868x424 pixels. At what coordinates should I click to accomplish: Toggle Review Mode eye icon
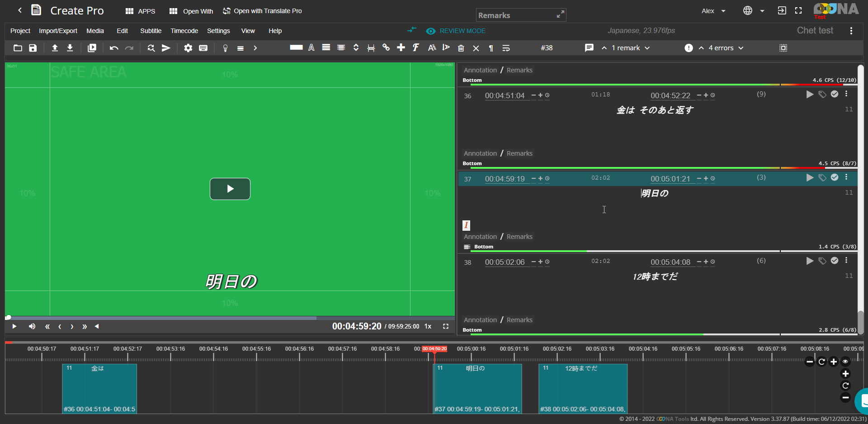[430, 31]
